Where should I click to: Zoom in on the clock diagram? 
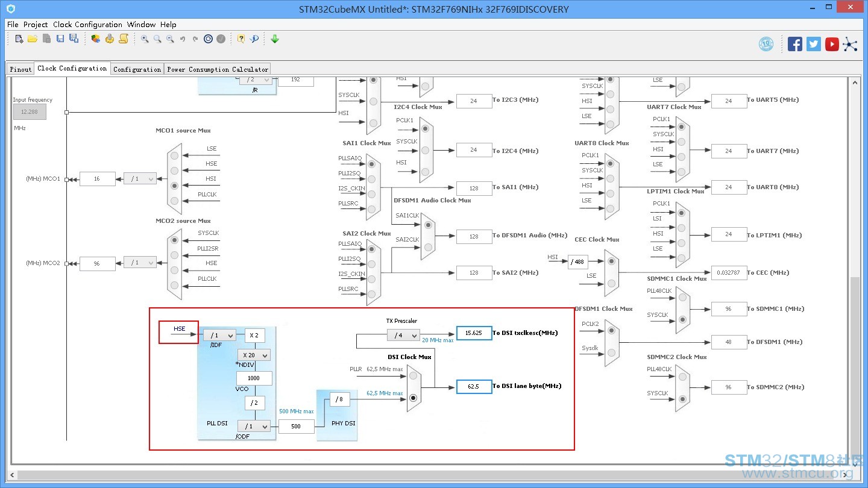[x=145, y=39]
